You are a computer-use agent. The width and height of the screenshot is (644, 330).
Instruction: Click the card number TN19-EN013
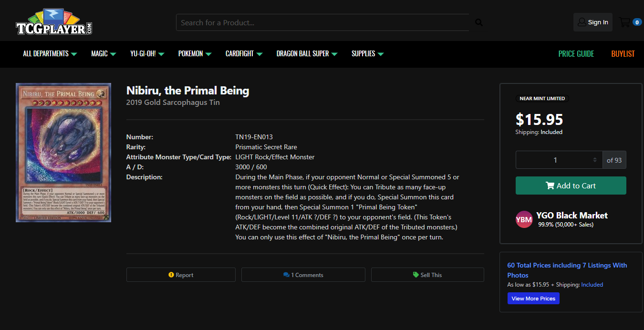(x=254, y=137)
